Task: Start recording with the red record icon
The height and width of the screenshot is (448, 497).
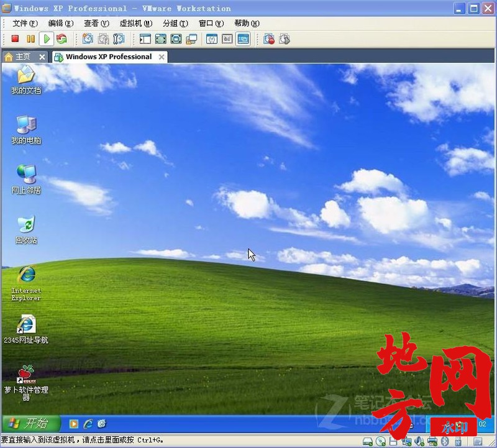Action: tap(269, 39)
